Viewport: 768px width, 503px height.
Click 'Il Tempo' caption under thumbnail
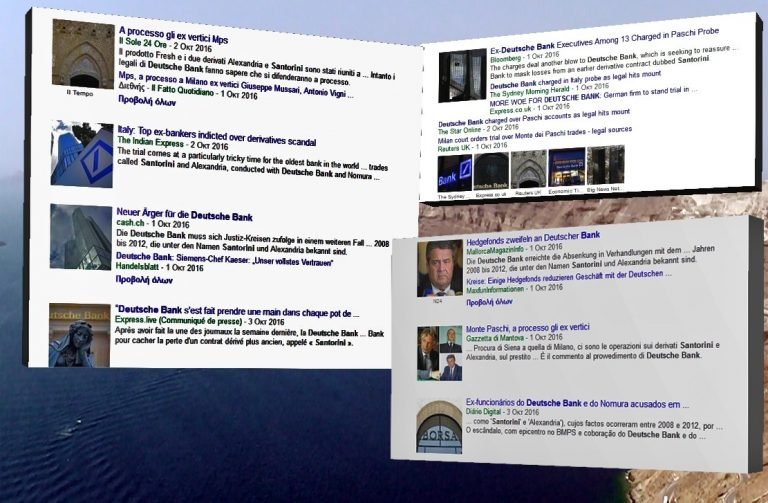coord(80,93)
